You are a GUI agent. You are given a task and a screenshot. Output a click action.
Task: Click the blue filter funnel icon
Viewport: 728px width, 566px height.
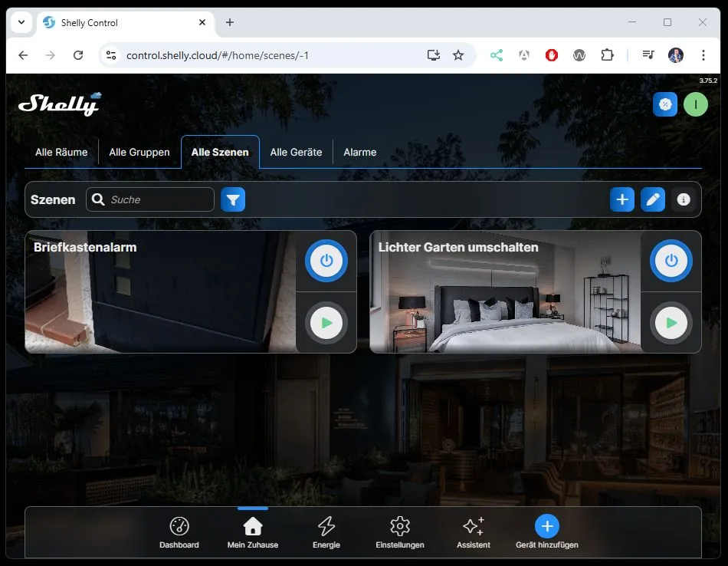coord(233,199)
